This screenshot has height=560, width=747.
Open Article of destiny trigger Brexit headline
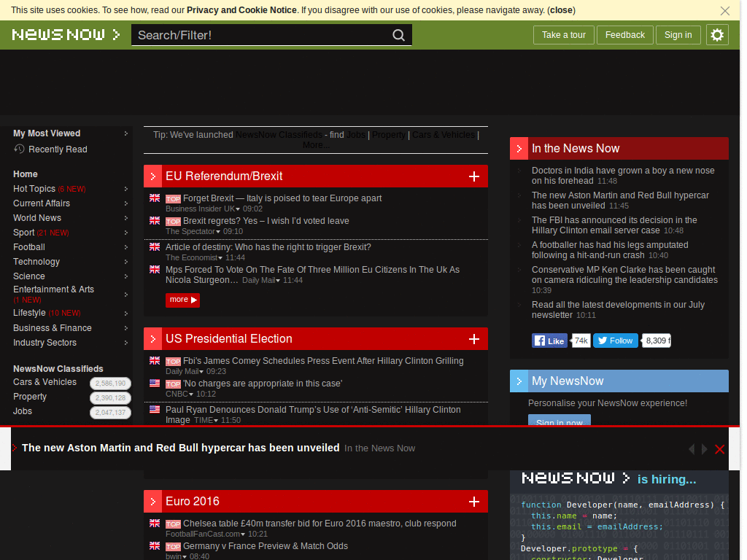(268, 247)
